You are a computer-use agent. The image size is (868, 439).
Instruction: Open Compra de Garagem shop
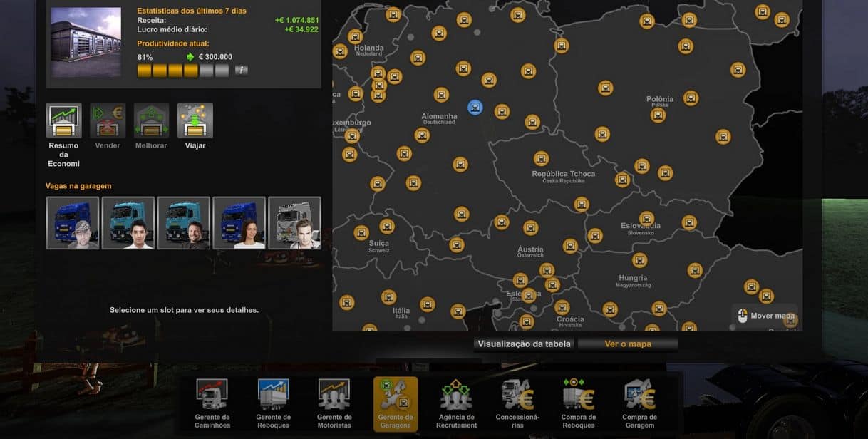(x=639, y=396)
